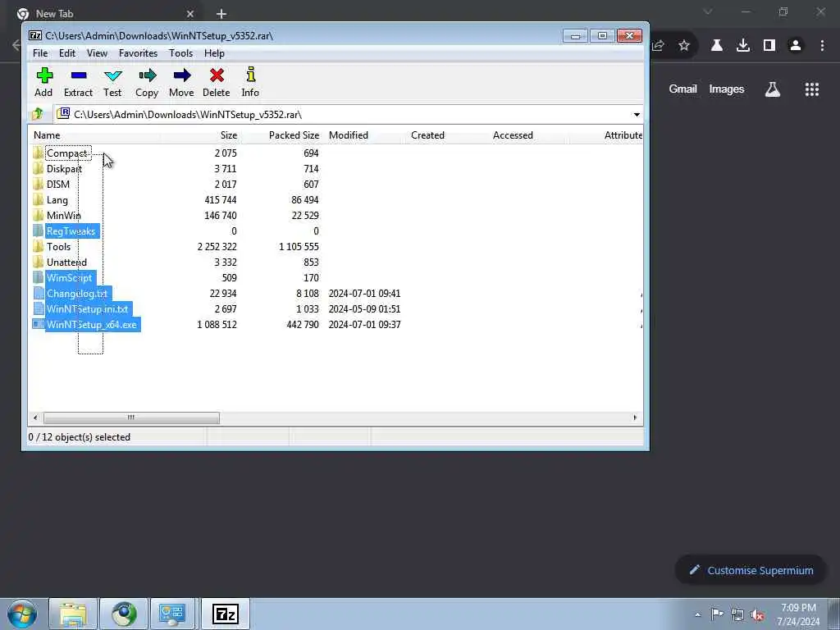The height and width of the screenshot is (630, 840).
Task: Click the scrollbar right arrow
Action: [x=636, y=418]
